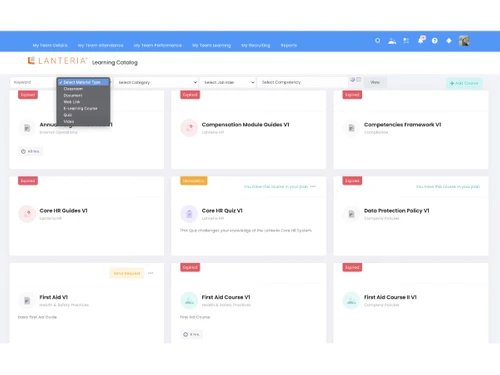Choose Classroom in material type list
This screenshot has width=500, height=375.
tap(83, 89)
